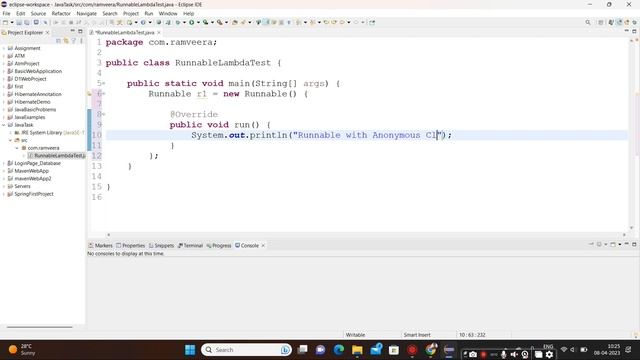
Task: Click the New file toolbar icon
Action: click(x=5, y=22)
